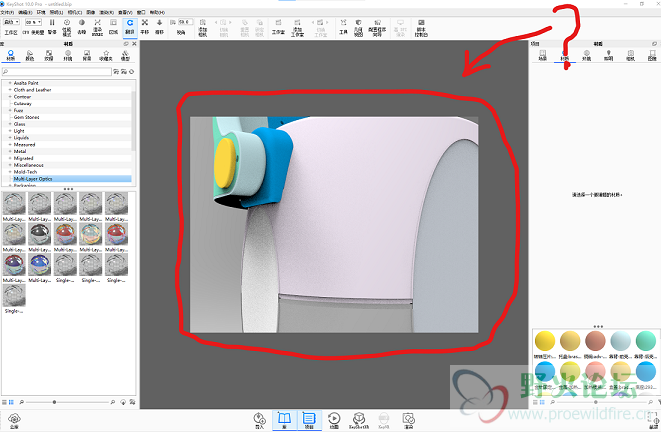661x432 pixels.
Task: Enable 渲染 NURBS in the ribbon
Action: (97, 27)
